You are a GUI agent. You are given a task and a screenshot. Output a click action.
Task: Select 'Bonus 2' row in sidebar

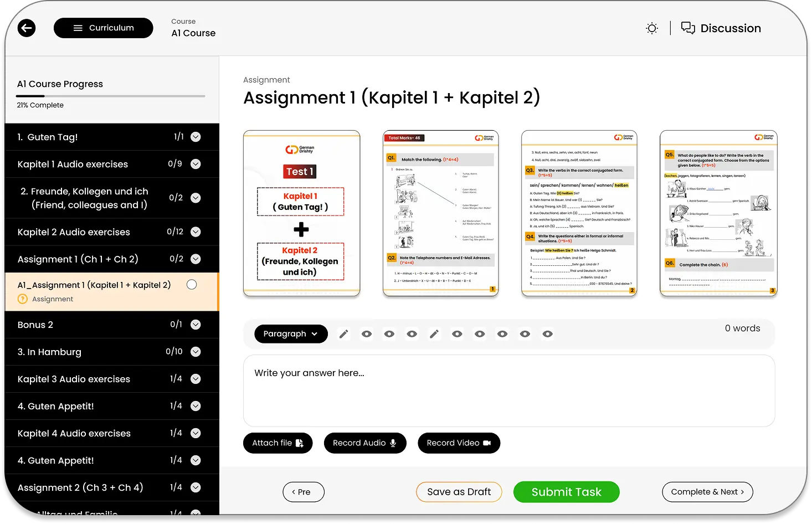coord(112,325)
